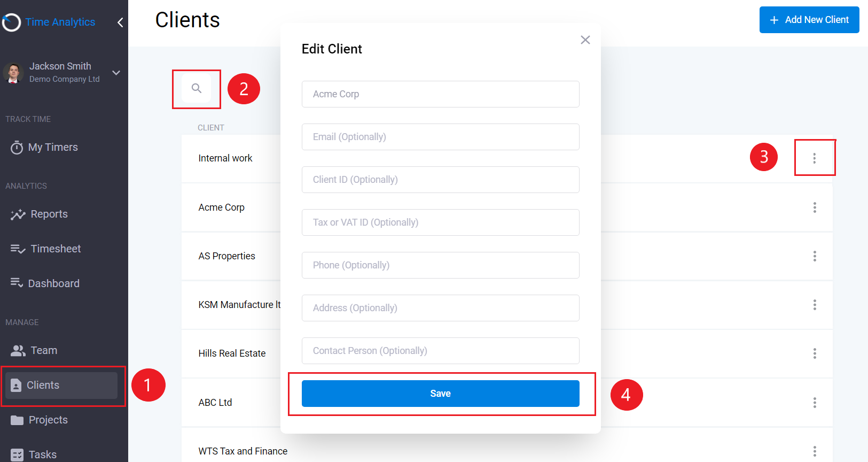This screenshot has height=462, width=868.
Task: Go to Reports menu item
Action: click(x=49, y=214)
